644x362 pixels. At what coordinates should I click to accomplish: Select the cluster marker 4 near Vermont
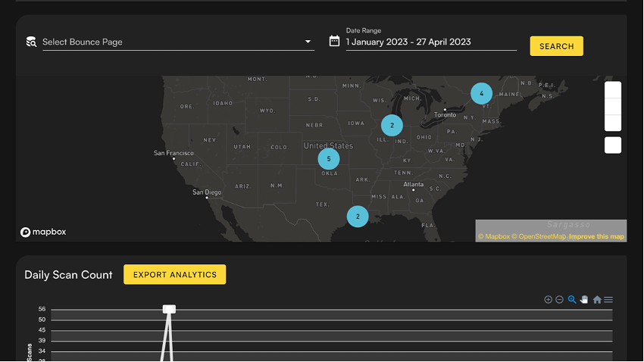point(481,94)
